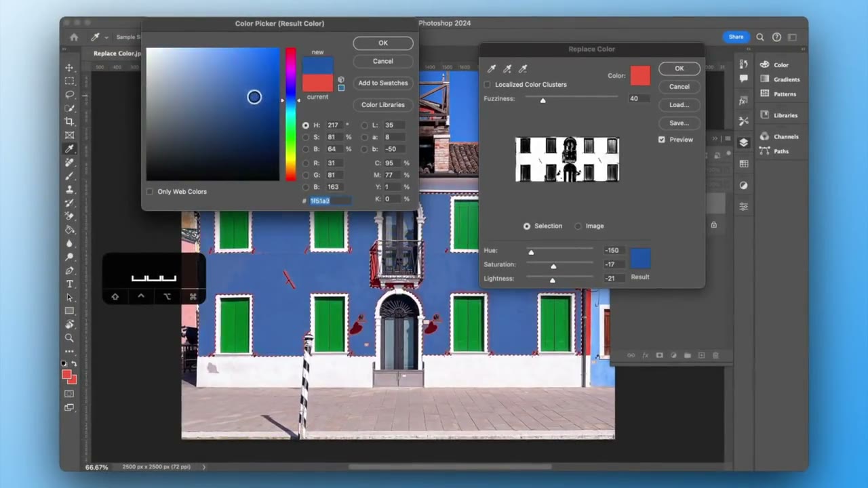Viewport: 868px width, 488px height.
Task: Select the Frame tool
Action: 69,136
